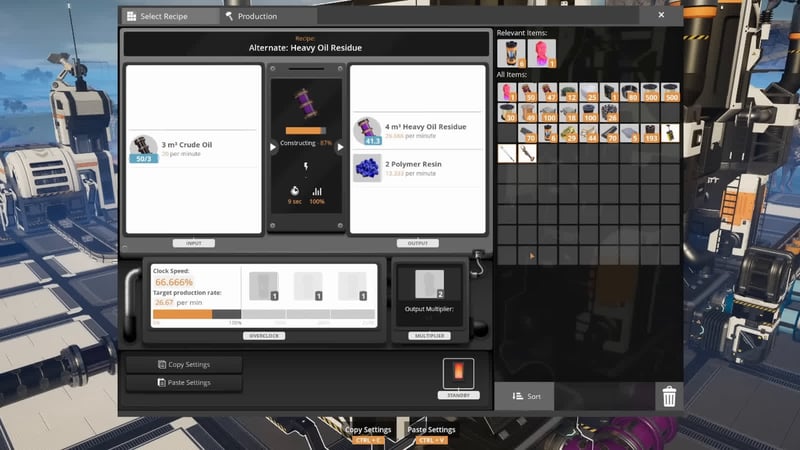
Task: Toggle the Standby power switch
Action: [458, 373]
